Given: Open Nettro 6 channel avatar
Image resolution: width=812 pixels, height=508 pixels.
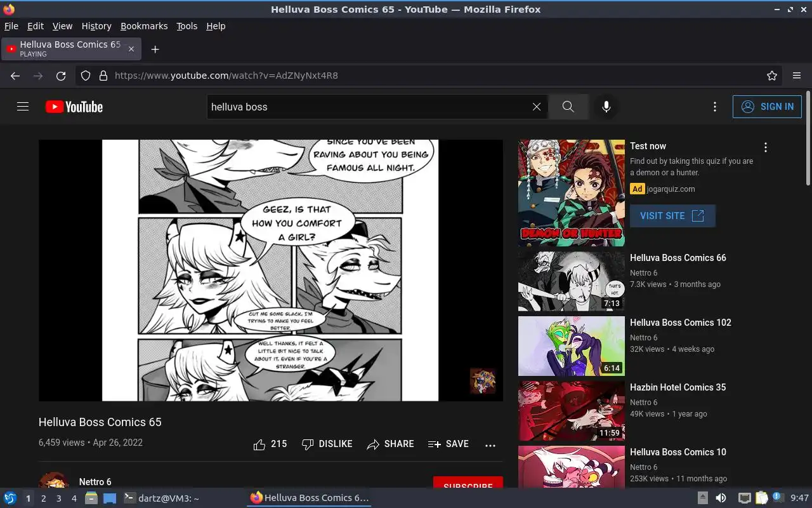Looking at the screenshot, I should [x=54, y=480].
